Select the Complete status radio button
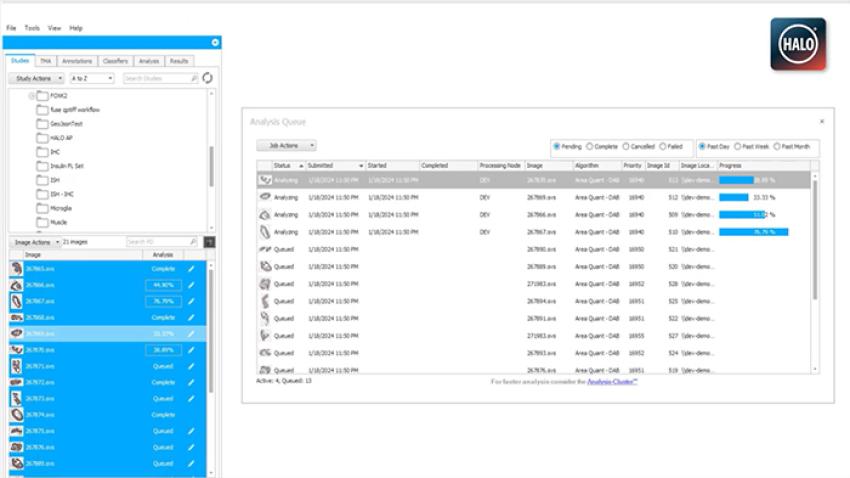 (x=590, y=146)
